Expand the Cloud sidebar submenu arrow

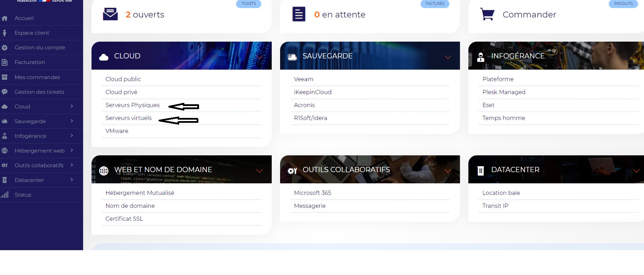(72, 106)
